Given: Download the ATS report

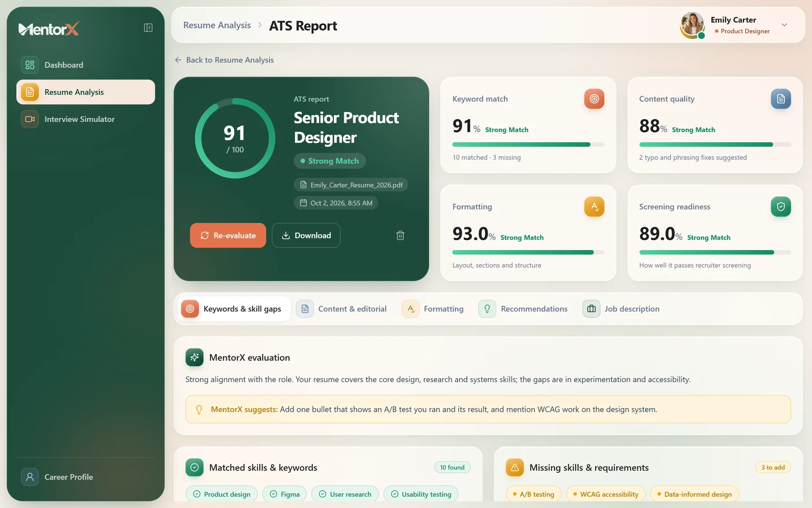Looking at the screenshot, I should (306, 235).
